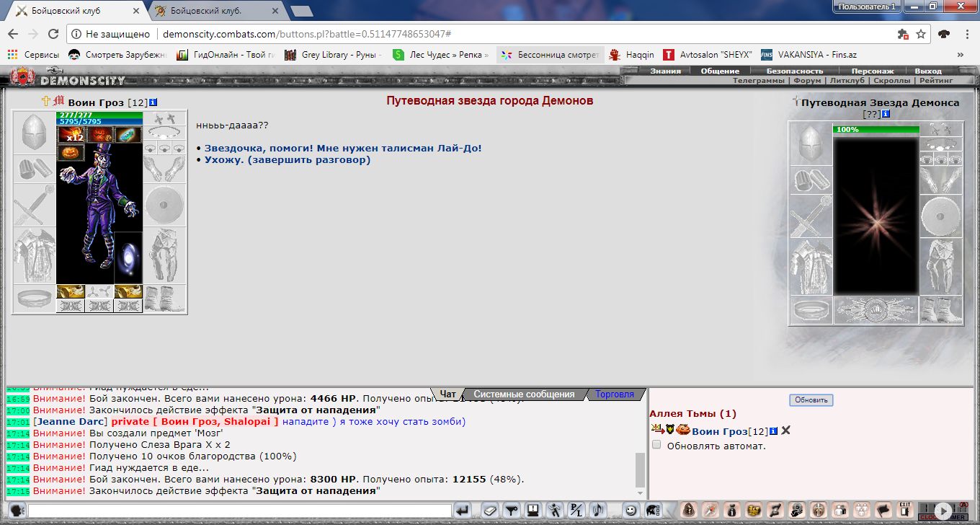Click the eraser clear-chat icon
Image resolution: width=980 pixels, height=525 pixels.
pos(489,511)
